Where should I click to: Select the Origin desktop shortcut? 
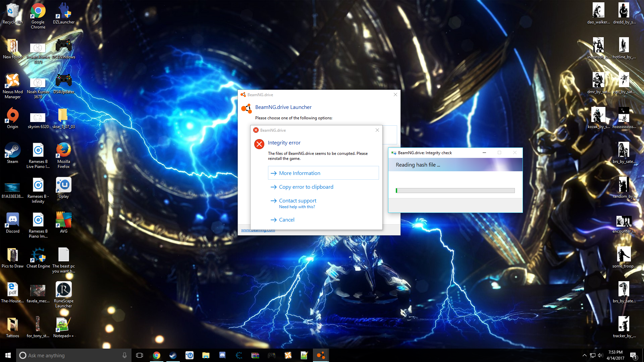click(12, 118)
